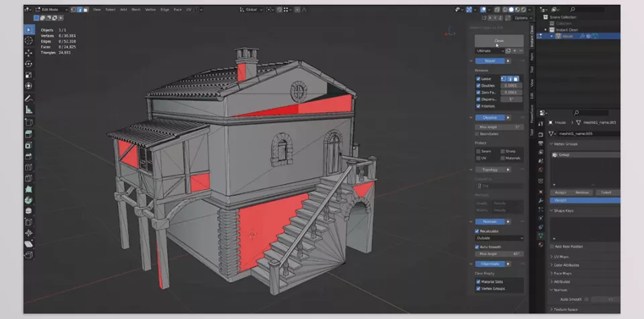Viewport: 644px width, 319px height.
Task: Open the Ultimate preset dropdown
Action: [490, 50]
